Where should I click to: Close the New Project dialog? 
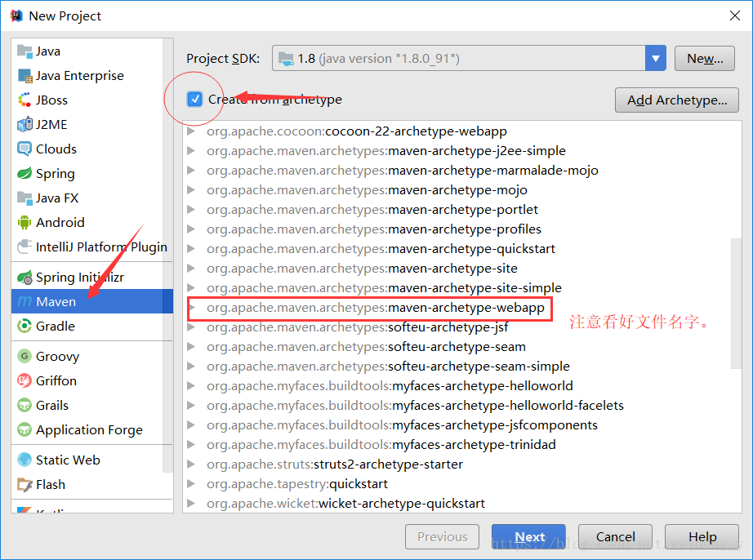click(735, 16)
